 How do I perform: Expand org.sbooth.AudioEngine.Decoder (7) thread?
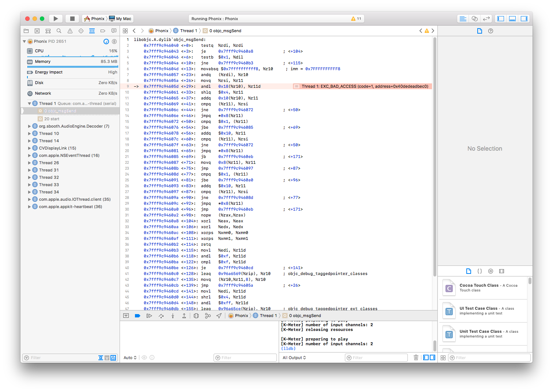(x=30, y=126)
